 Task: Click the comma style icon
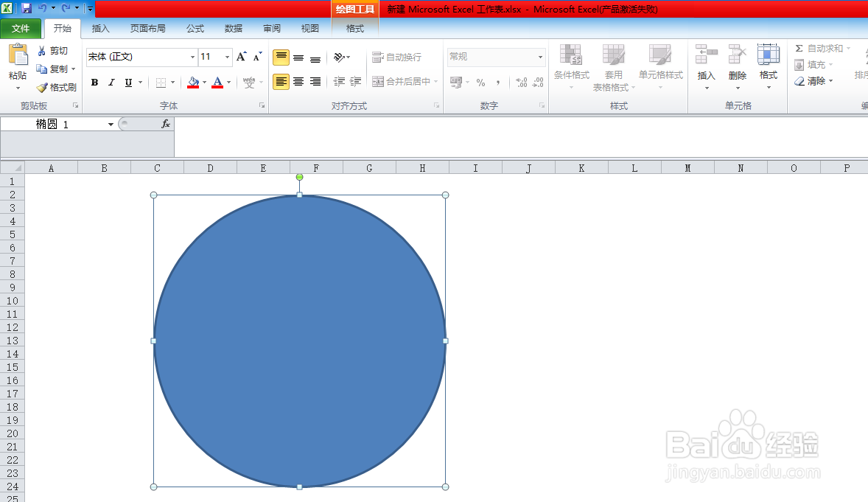(x=497, y=83)
